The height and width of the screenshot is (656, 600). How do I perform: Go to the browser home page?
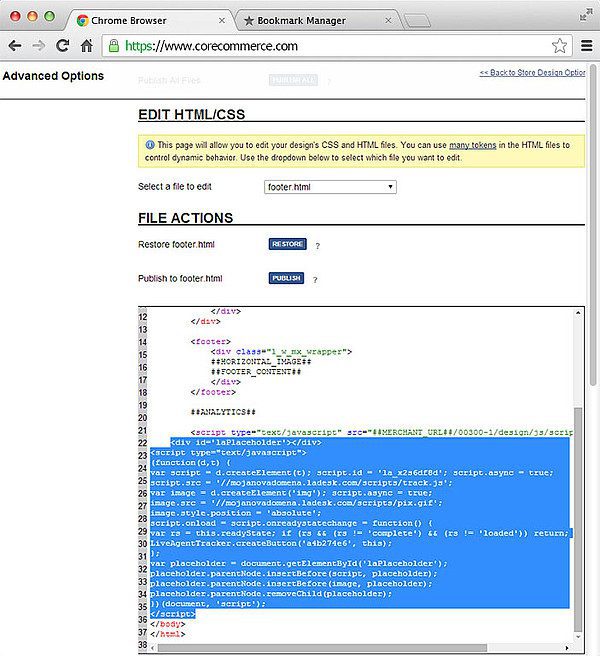coord(88,46)
